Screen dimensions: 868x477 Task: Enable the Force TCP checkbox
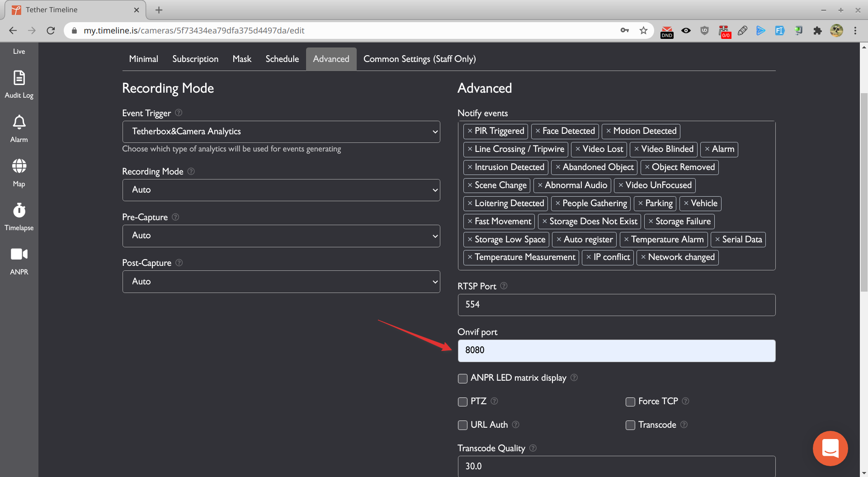(x=630, y=402)
